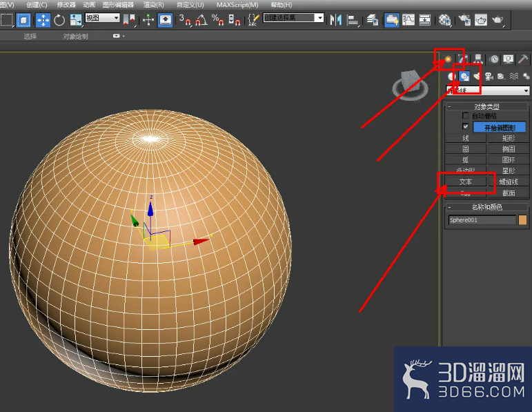The height and width of the screenshot is (412, 532).
Task: Select the Systems category icon
Action: (x=526, y=76)
